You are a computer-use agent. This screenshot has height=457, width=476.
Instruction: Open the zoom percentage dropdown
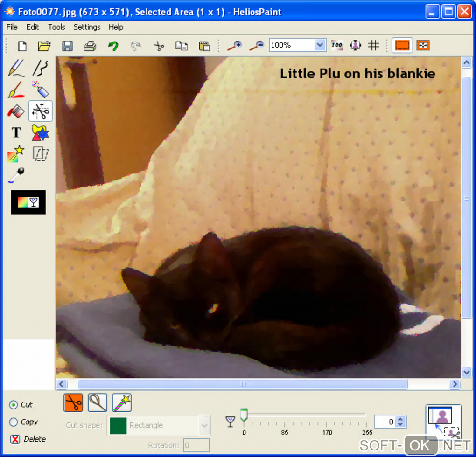[320, 45]
